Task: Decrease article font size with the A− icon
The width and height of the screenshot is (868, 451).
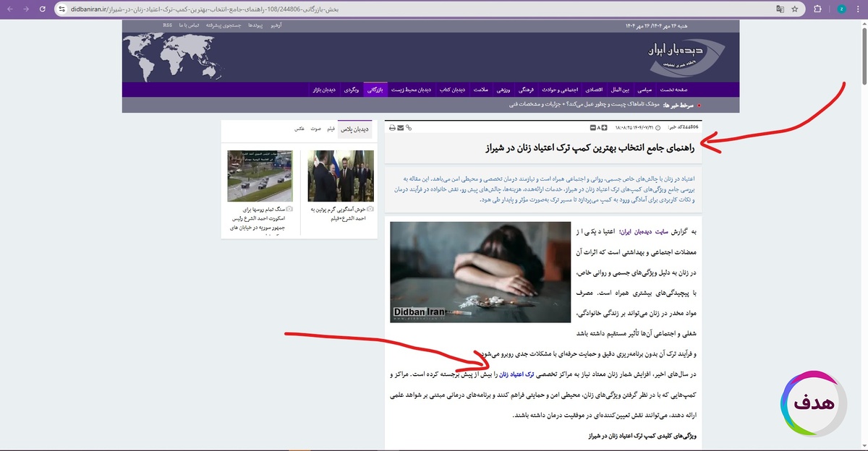Action: point(595,128)
